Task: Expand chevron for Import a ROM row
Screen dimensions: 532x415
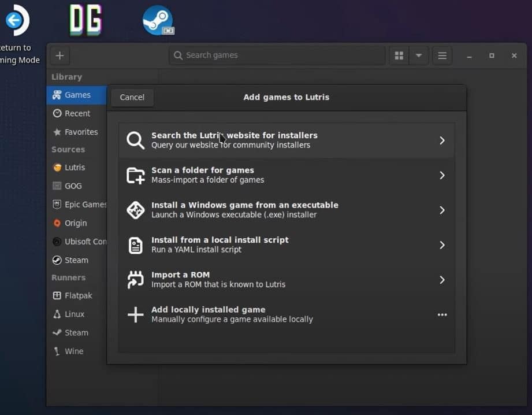Action: click(x=442, y=280)
